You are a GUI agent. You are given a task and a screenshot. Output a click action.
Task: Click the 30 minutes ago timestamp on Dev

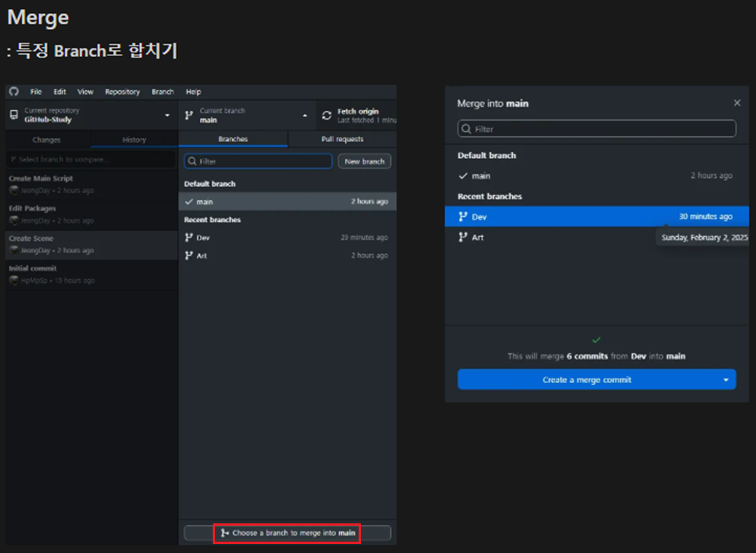click(705, 216)
